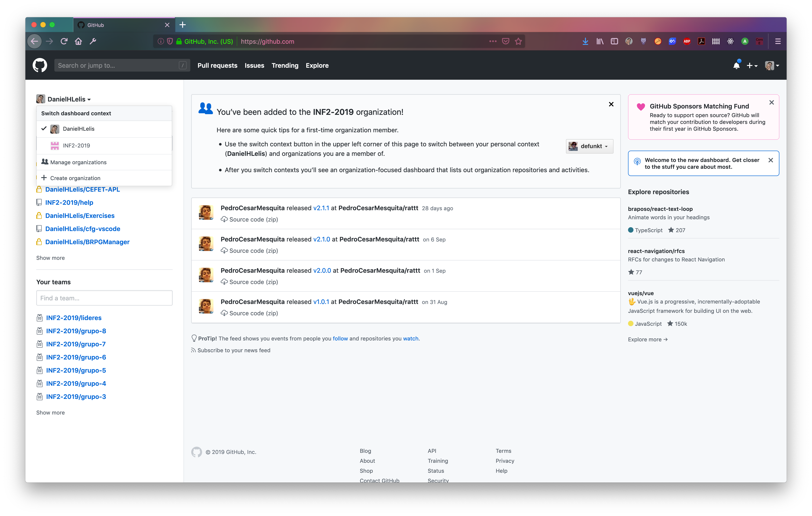Open a new browser tab with plus
Image resolution: width=812 pixels, height=516 pixels.
pos(182,25)
